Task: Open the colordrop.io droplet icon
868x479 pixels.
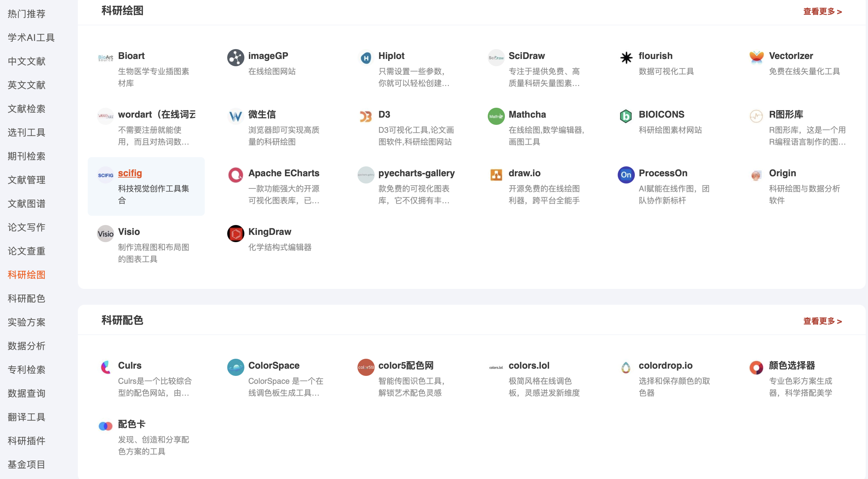Action: tap(626, 367)
